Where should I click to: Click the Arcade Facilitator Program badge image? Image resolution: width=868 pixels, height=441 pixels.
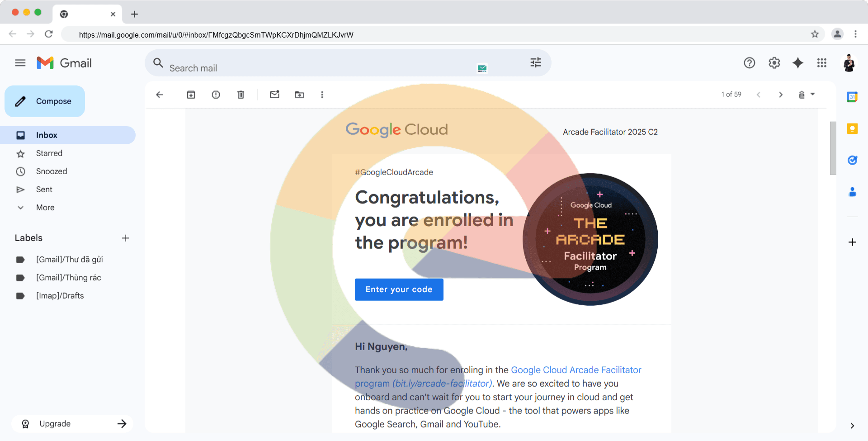tap(590, 239)
